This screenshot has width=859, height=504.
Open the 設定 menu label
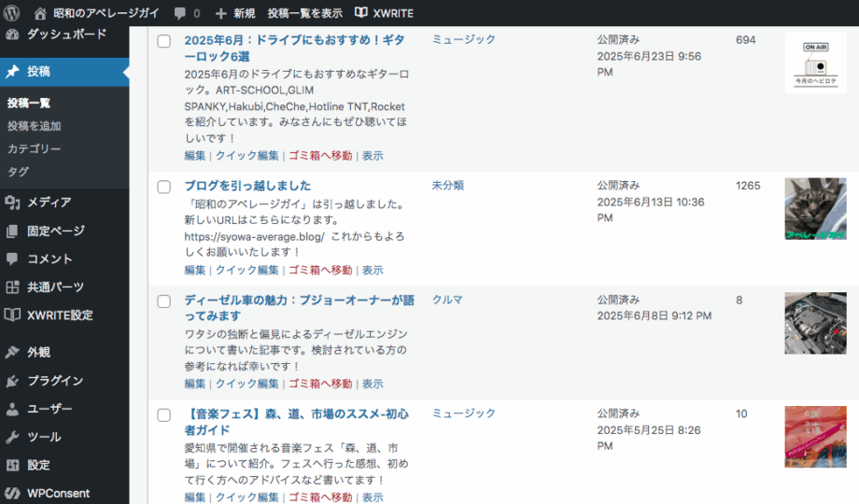(x=39, y=465)
